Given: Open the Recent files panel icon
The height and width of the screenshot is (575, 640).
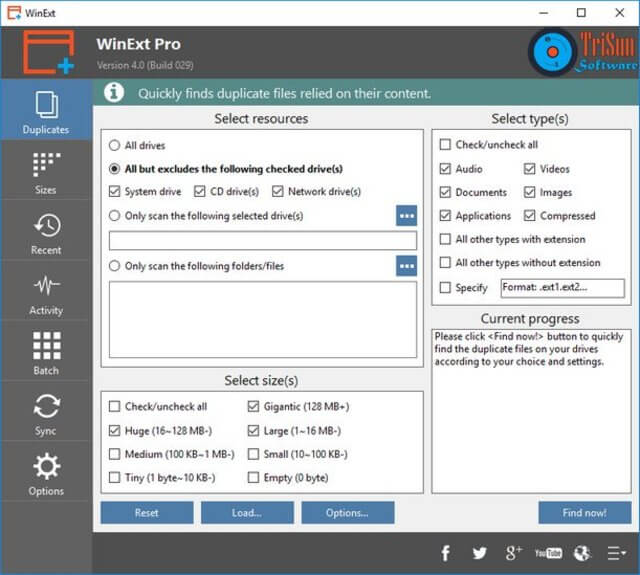Looking at the screenshot, I should point(47,225).
